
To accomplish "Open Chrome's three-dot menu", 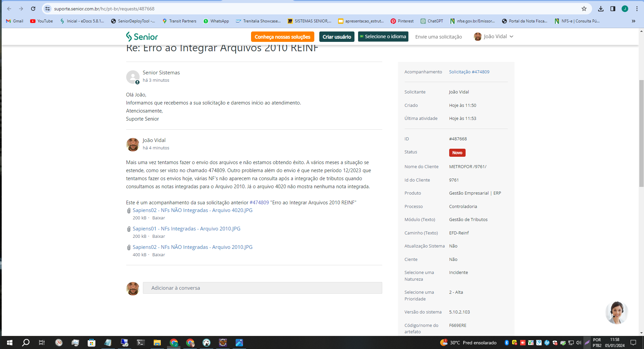I will [x=637, y=9].
